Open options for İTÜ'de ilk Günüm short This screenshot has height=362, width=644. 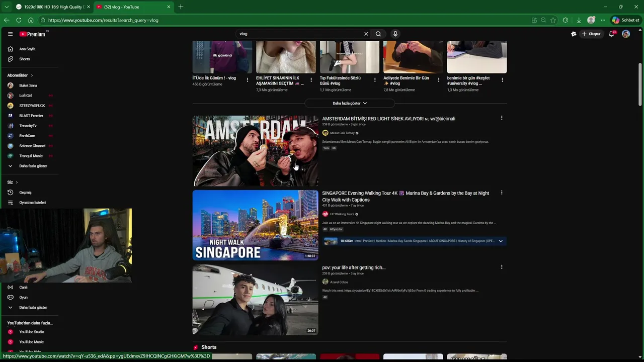tap(247, 79)
